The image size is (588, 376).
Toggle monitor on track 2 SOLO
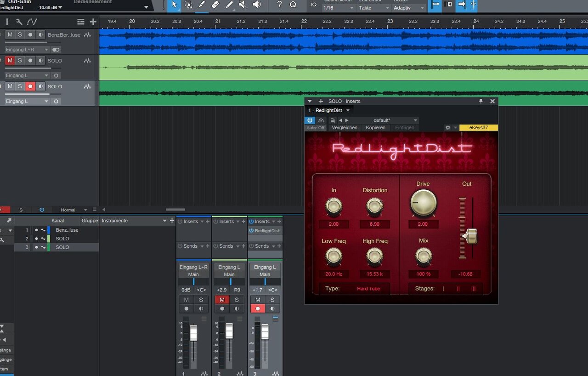click(x=41, y=61)
